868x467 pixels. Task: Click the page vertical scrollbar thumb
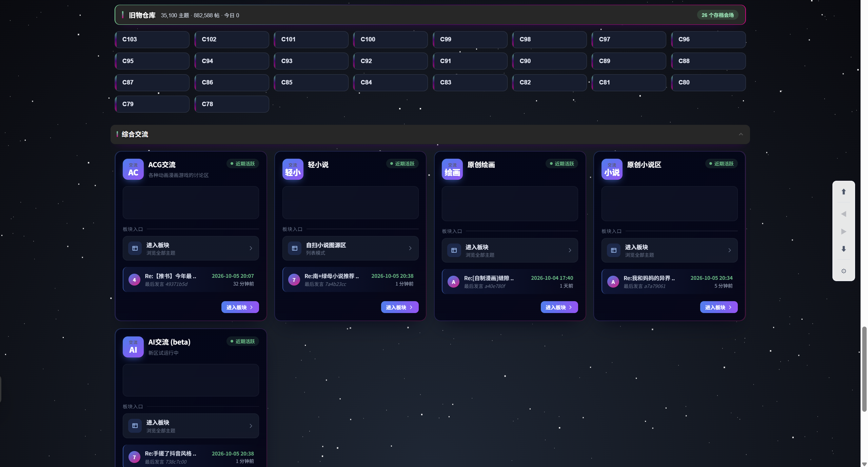coord(864,369)
